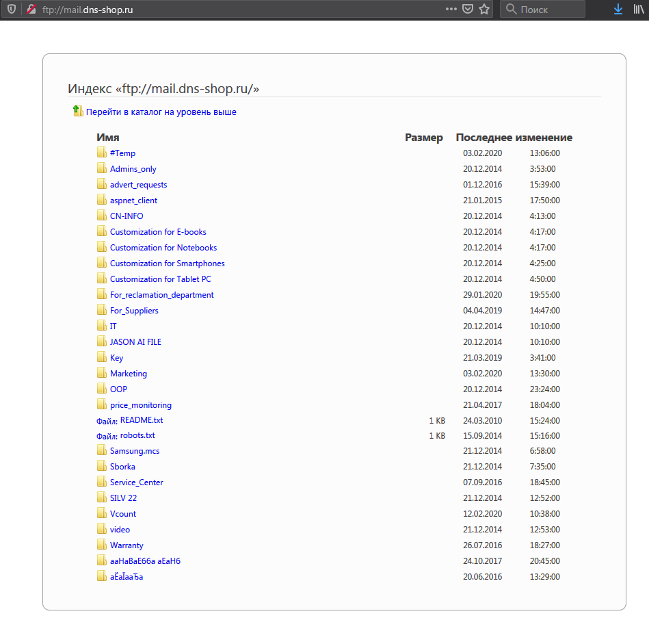The width and height of the screenshot is (649, 644).
Task: Open the OOP folder
Action: 118,389
